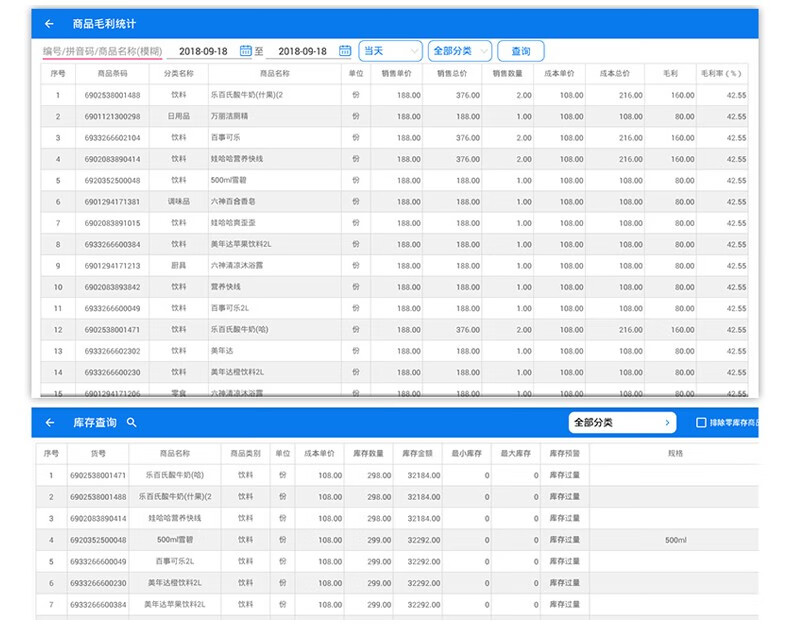Open search in 库存查询 header
Image resolution: width=790 pixels, height=644 pixels.
[132, 423]
